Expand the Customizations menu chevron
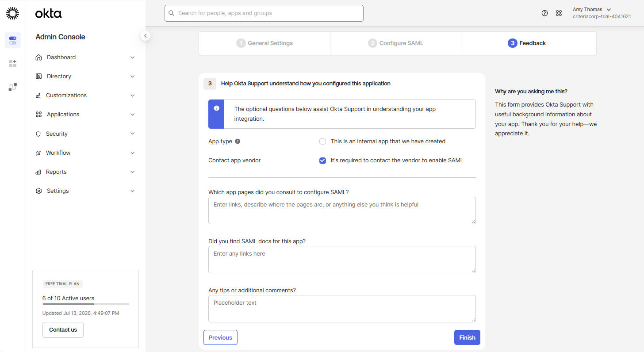 tap(132, 96)
